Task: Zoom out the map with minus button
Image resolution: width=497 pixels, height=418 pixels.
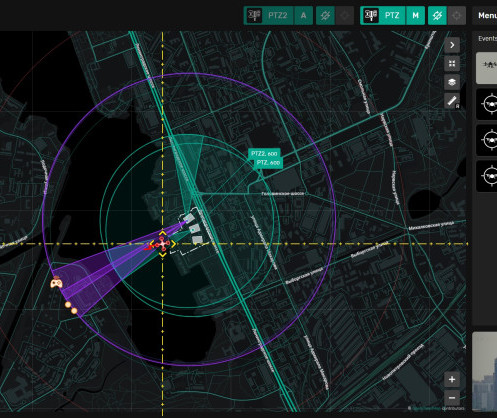Action: (x=452, y=398)
